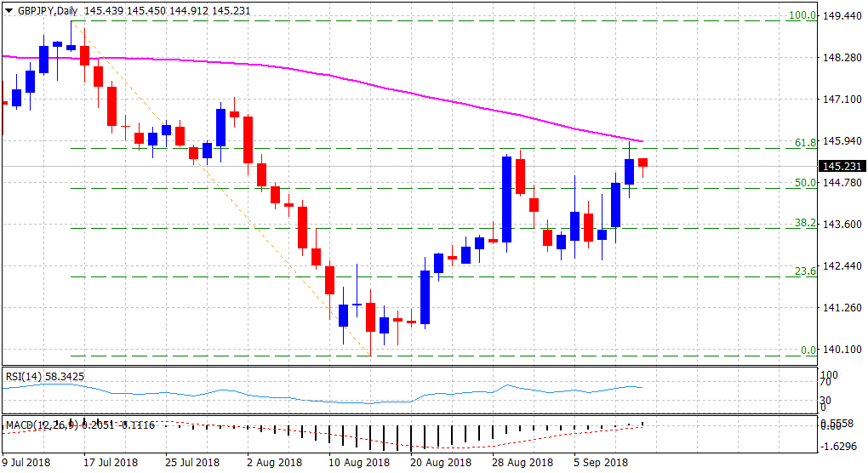Image resolution: width=868 pixels, height=473 pixels.
Task: Click the 149.440 price on the axis
Action: (841, 16)
